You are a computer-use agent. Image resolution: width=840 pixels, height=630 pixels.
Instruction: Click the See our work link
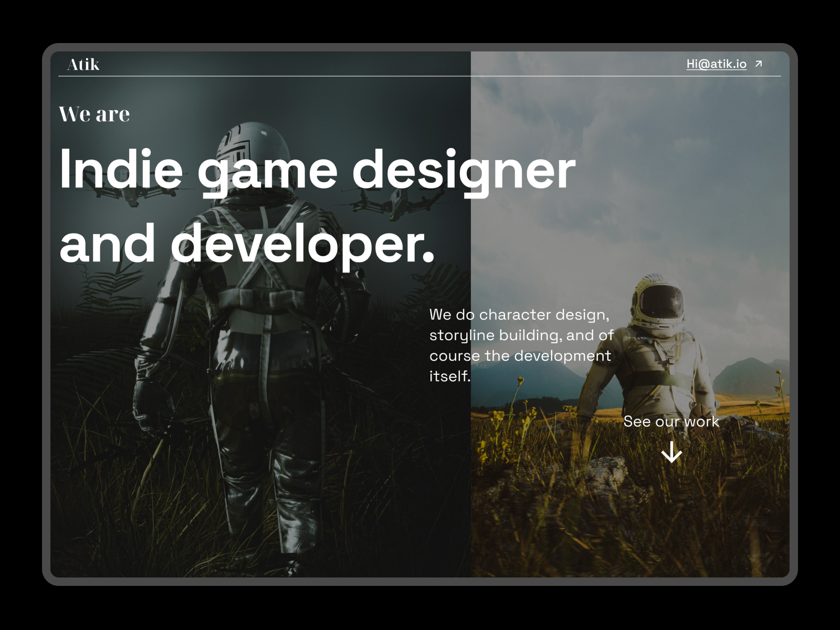(x=672, y=421)
